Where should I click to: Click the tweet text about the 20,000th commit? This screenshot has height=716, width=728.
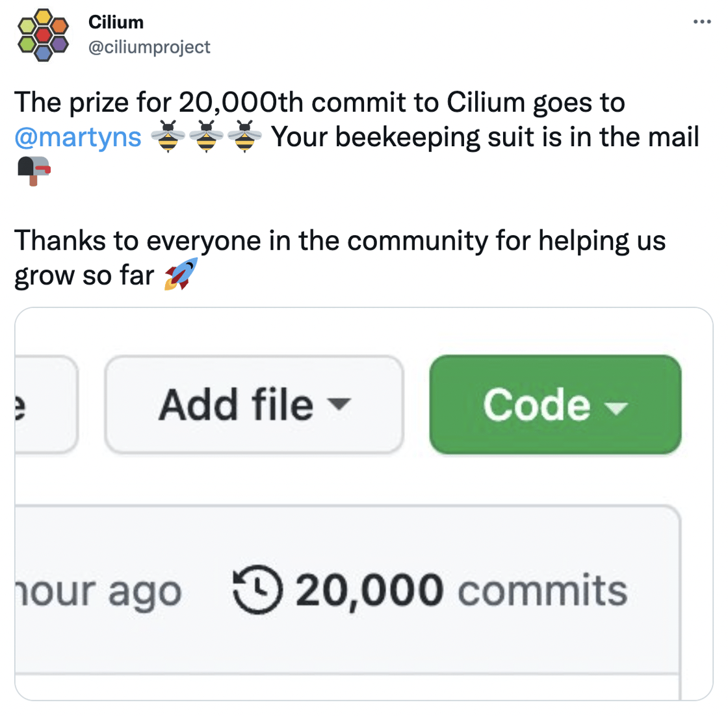(320, 103)
